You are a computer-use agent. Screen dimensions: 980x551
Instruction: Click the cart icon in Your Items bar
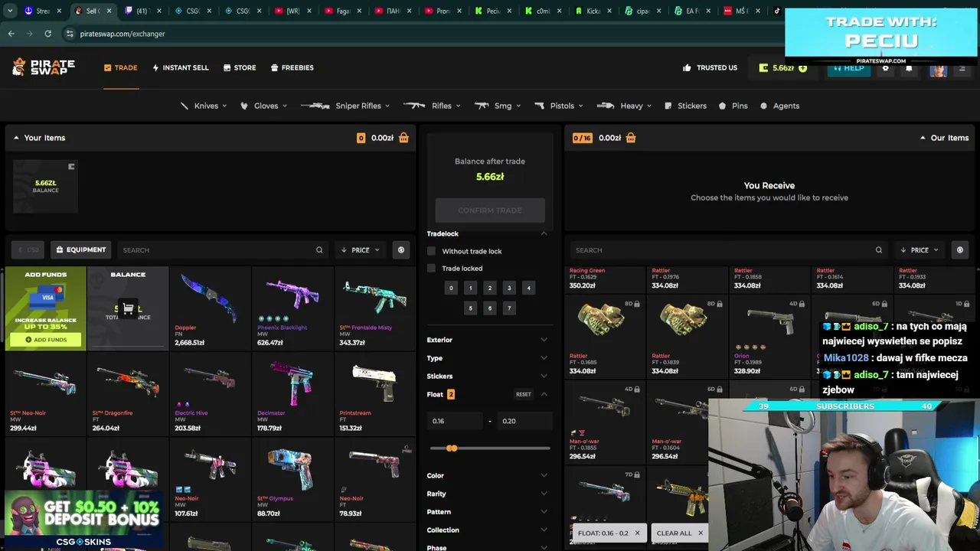pyautogui.click(x=403, y=138)
